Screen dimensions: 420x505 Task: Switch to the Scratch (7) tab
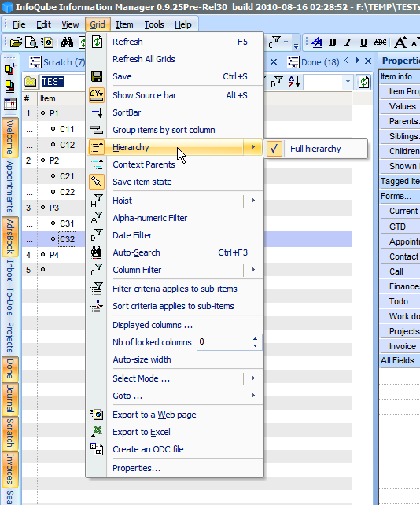[57, 62]
